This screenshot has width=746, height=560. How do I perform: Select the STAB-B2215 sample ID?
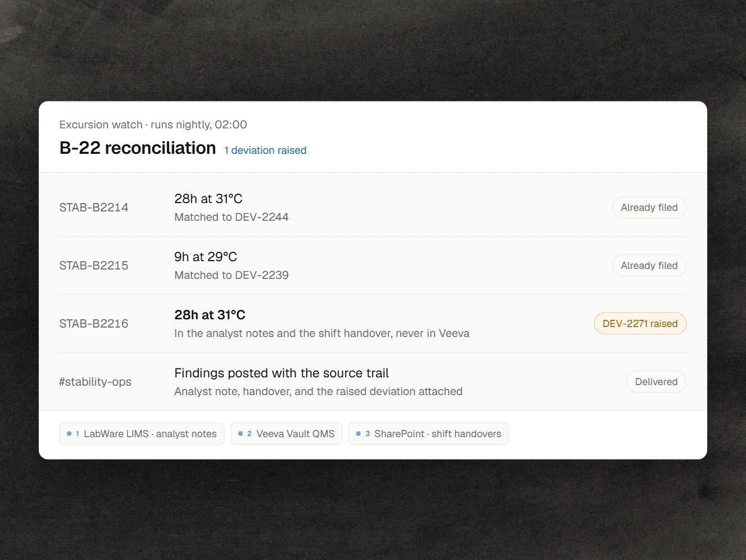coord(94,266)
